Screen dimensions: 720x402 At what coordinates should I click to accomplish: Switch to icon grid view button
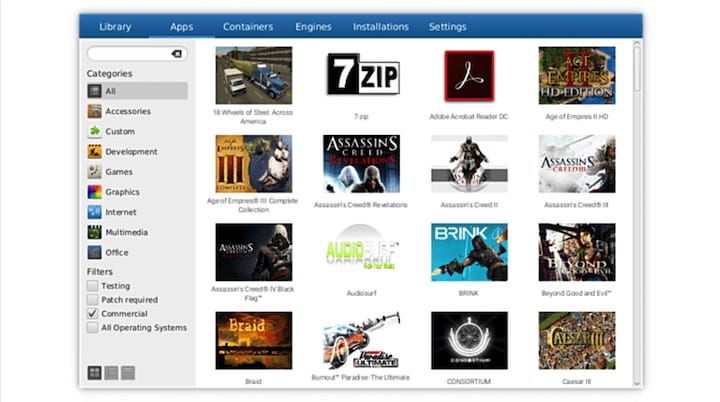pyautogui.click(x=95, y=373)
